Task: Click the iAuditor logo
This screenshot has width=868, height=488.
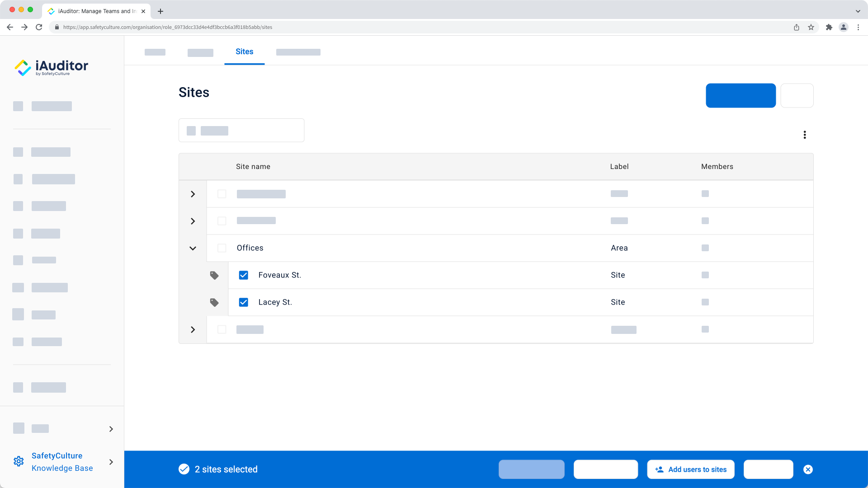Action: click(51, 67)
